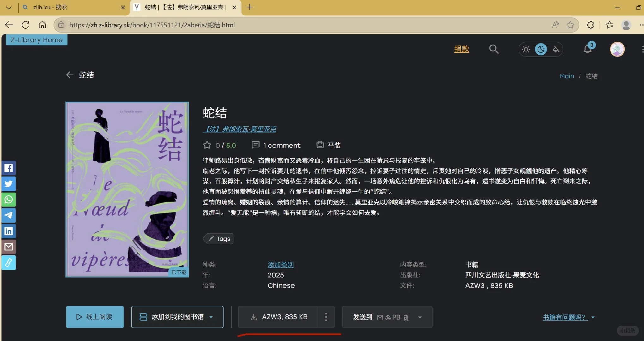Open user profile avatar

617,49
